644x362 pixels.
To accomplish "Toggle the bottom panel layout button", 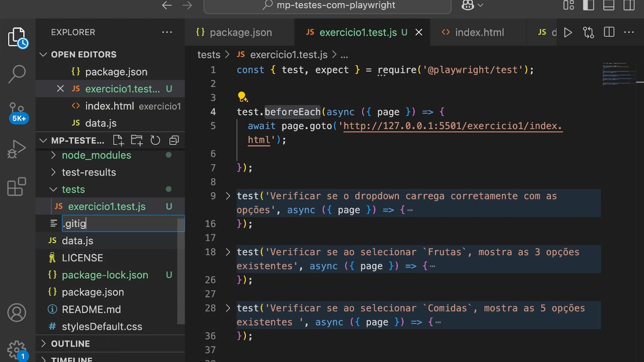I will click(x=608, y=5).
